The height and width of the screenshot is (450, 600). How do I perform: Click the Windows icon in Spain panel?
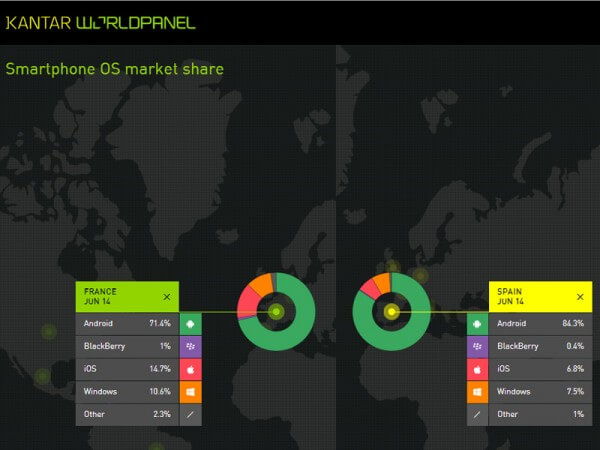click(x=477, y=392)
